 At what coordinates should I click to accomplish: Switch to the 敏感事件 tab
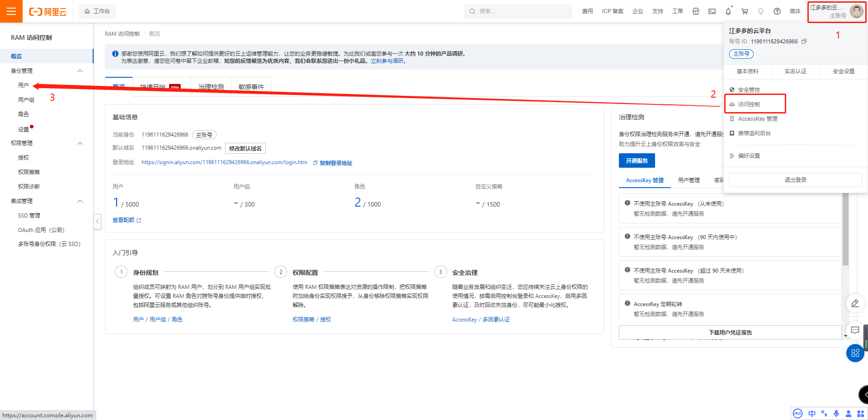pos(251,87)
